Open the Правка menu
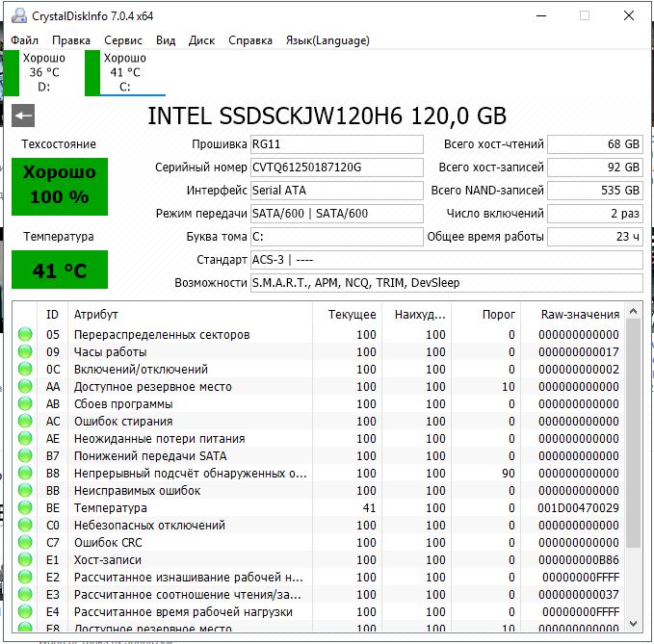Screen dimensions: 654x644 tap(71, 40)
